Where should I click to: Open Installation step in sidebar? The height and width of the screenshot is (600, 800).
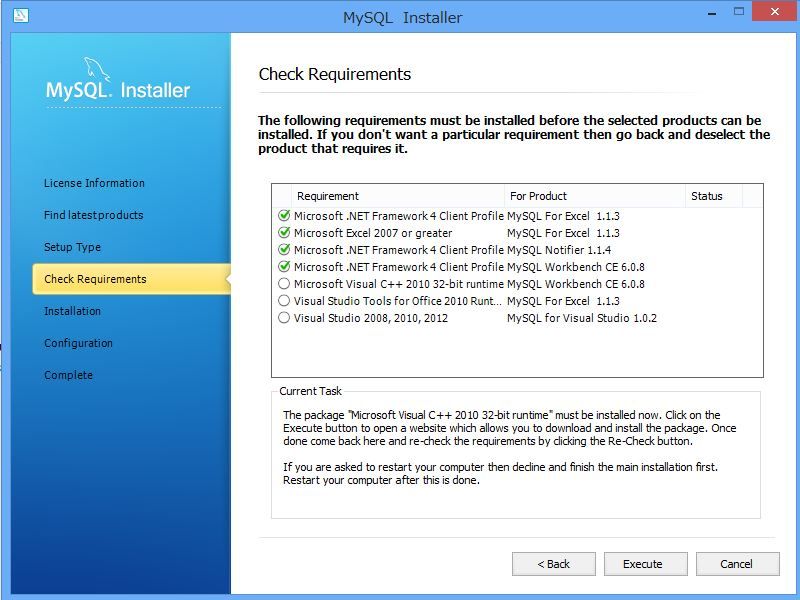point(72,311)
